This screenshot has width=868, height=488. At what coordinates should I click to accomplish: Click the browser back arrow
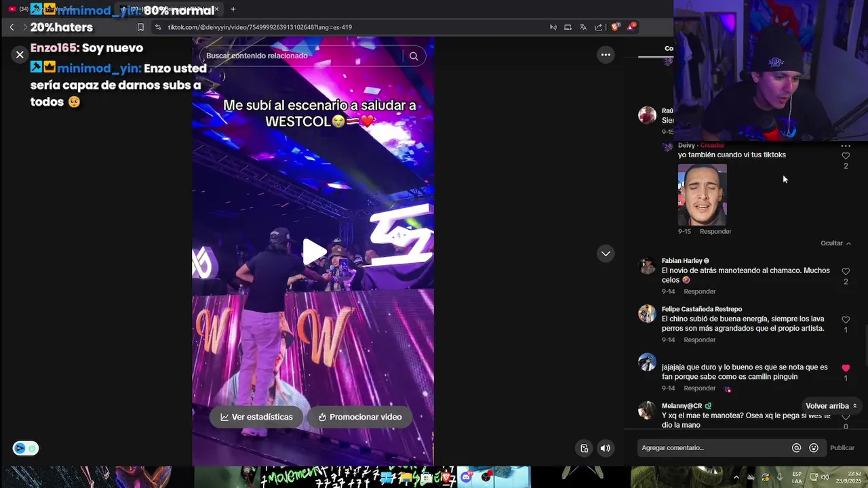tap(12, 27)
